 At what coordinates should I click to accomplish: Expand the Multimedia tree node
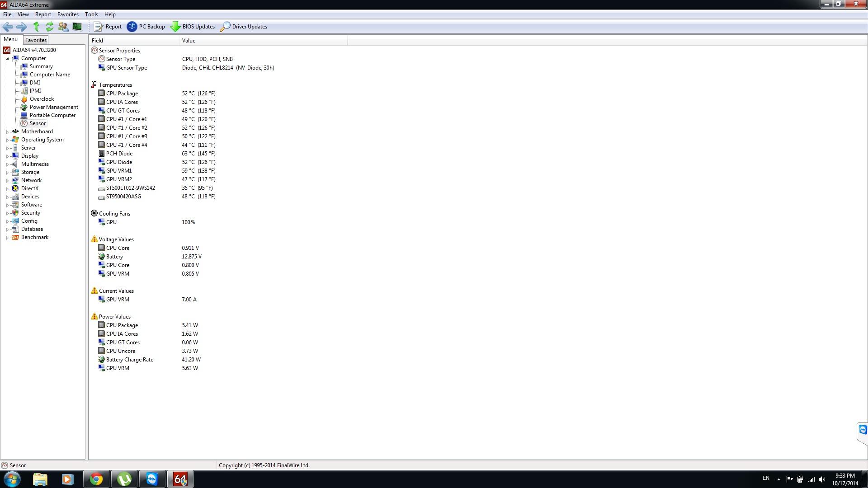(7, 164)
